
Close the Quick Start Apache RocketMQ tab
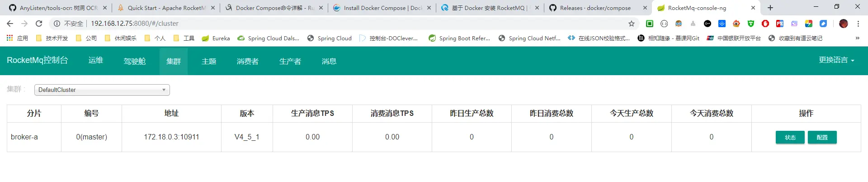[213, 8]
